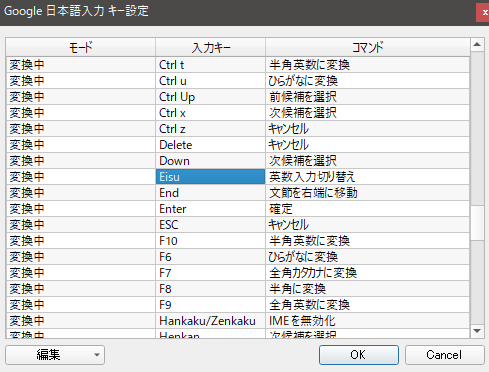This screenshot has width=489, height=372.
Task: Click 変換中 mode cell in Enter row
Action: (81, 209)
